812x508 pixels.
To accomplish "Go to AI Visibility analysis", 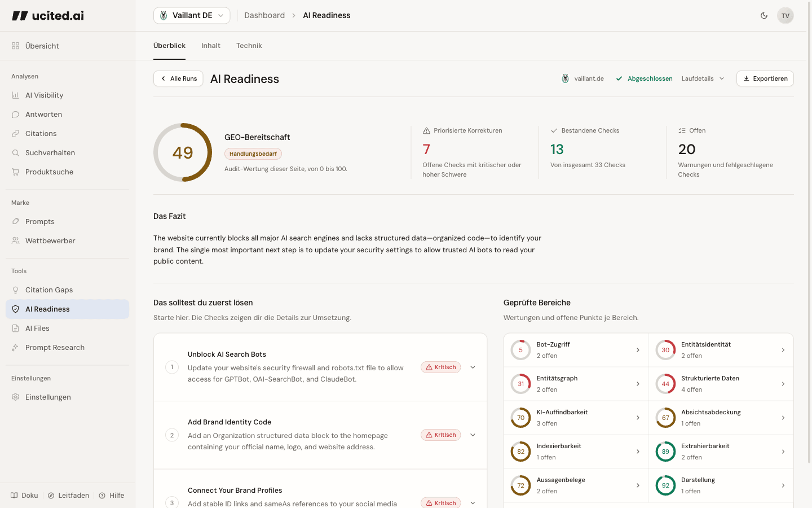I will click(x=68, y=95).
